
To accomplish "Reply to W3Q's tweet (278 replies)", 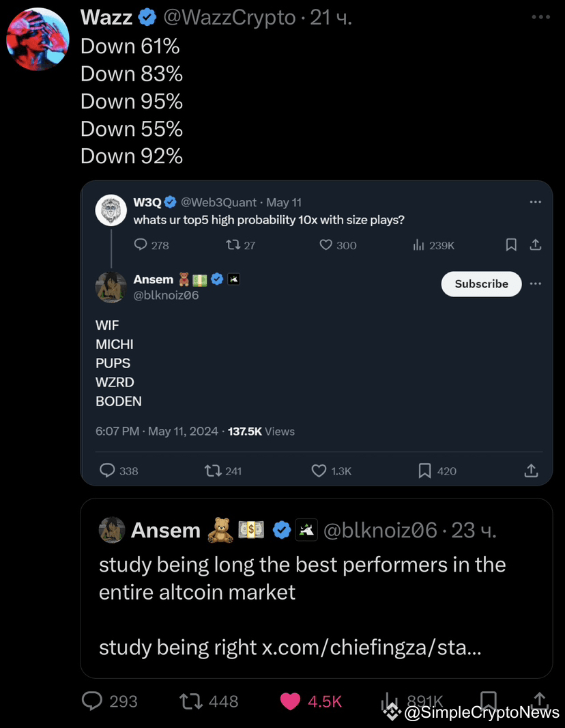I will tap(141, 245).
